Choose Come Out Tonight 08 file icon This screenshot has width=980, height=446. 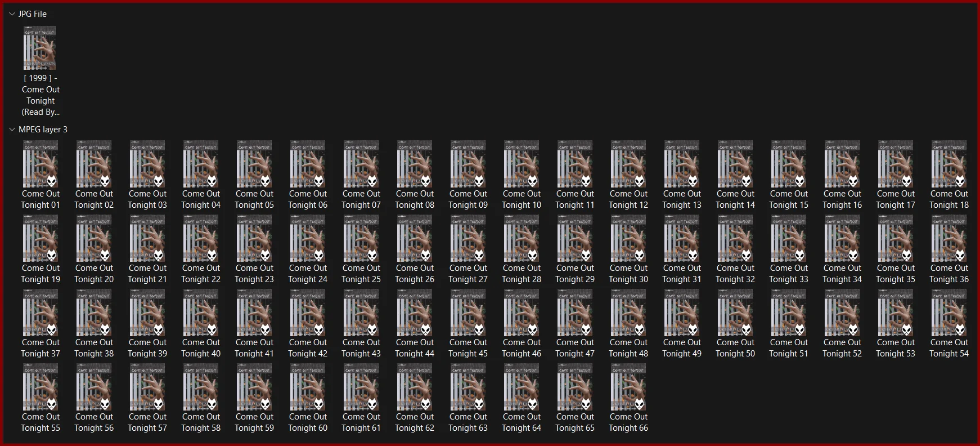[415, 164]
